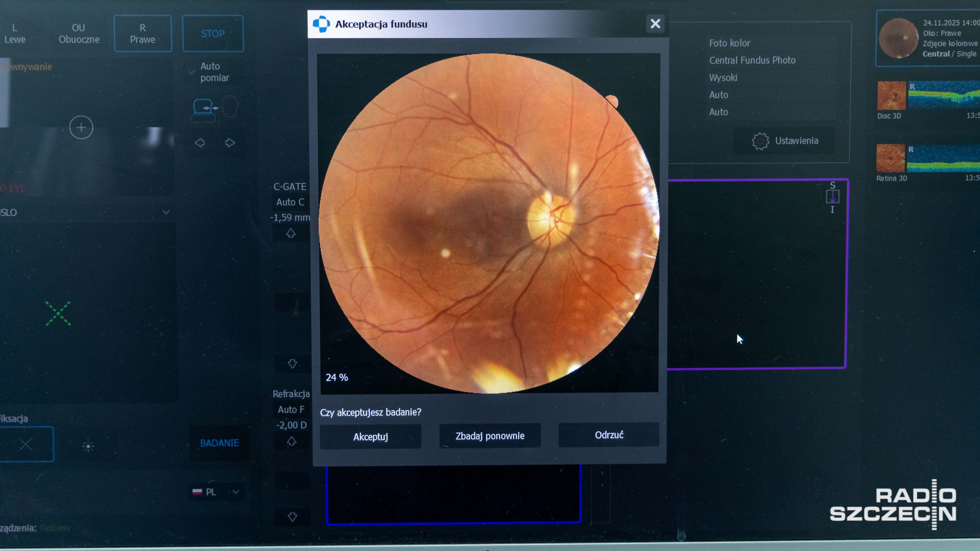This screenshot has width=980, height=551.
Task: Click the Zbadaj ponownie button
Action: 490,436
